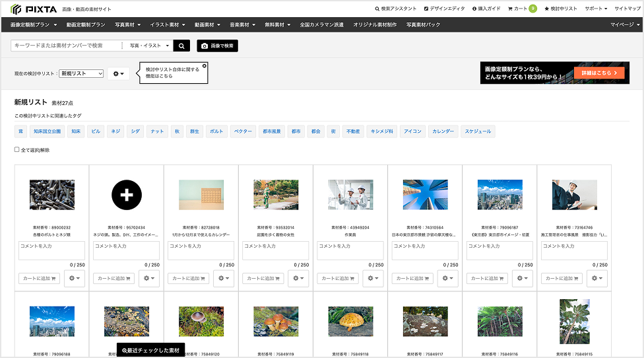This screenshot has width=644, height=358.
Task: Open gear menu for item 89000232
Action: [x=75, y=278]
